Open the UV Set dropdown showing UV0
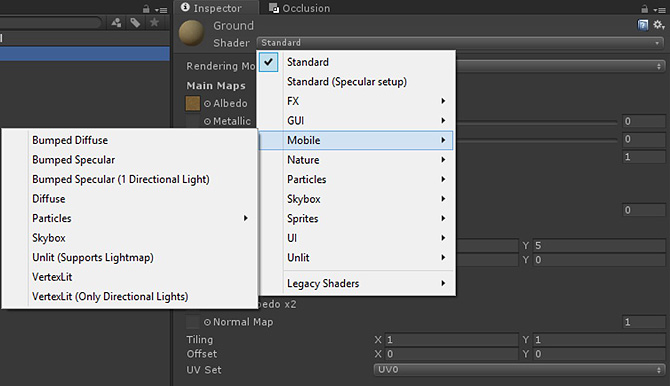The height and width of the screenshot is (386, 670). click(x=519, y=370)
